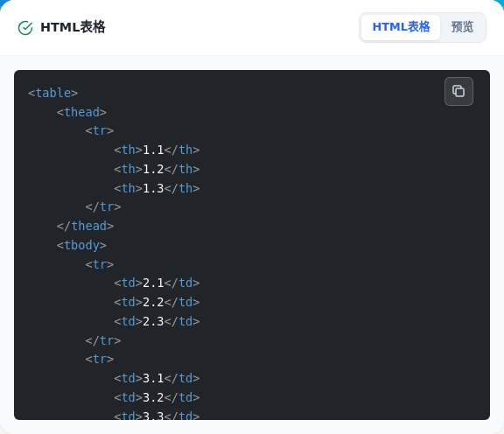This screenshot has height=434, width=504.
Task: Click the opening <tbody> tag line
Action: coord(81,245)
